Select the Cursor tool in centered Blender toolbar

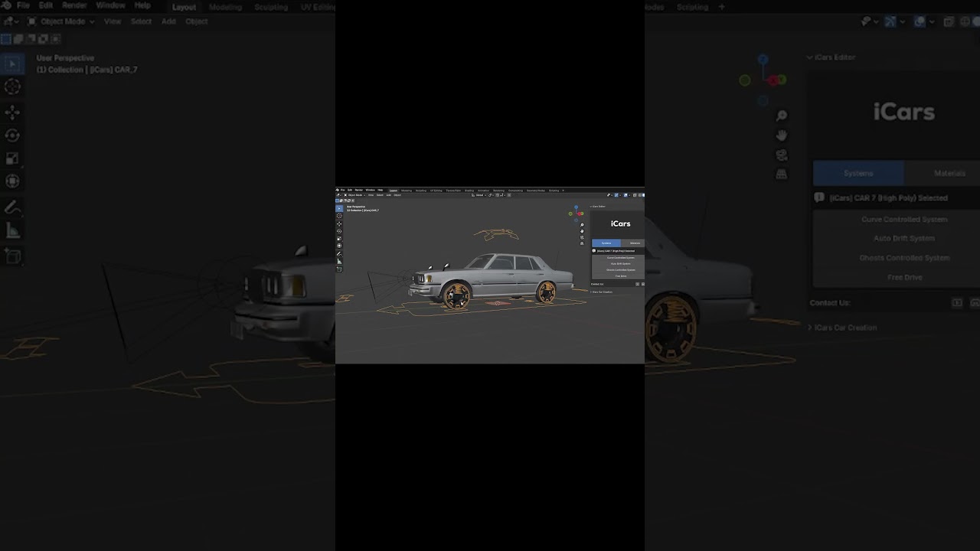(x=339, y=216)
